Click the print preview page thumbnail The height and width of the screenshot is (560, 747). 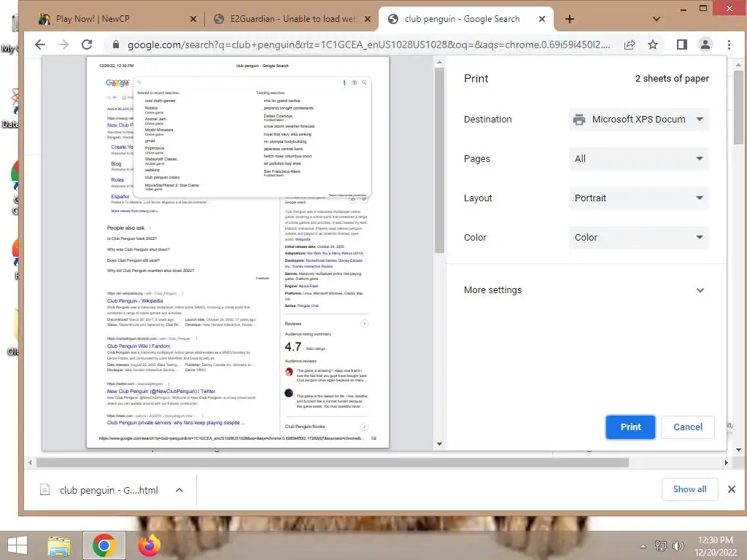[238, 252]
